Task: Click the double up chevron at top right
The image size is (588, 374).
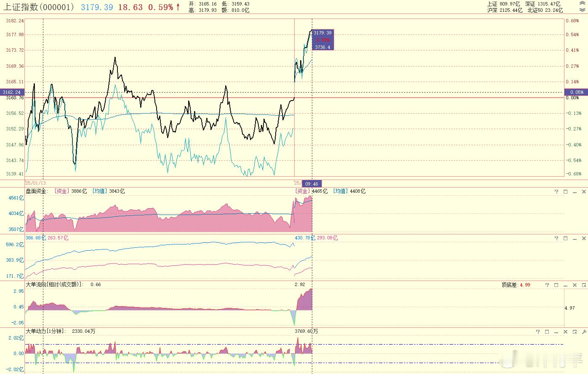Action: tap(583, 3)
